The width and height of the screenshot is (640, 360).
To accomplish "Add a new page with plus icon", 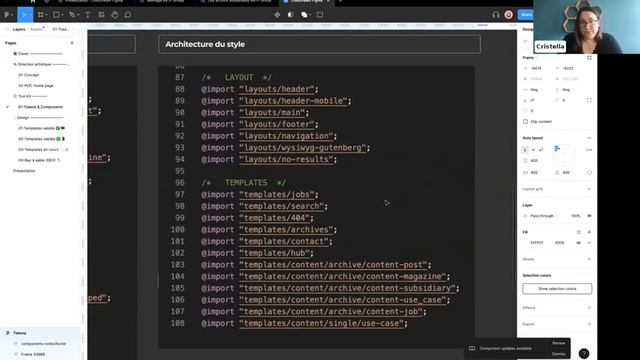I will (72, 43).
